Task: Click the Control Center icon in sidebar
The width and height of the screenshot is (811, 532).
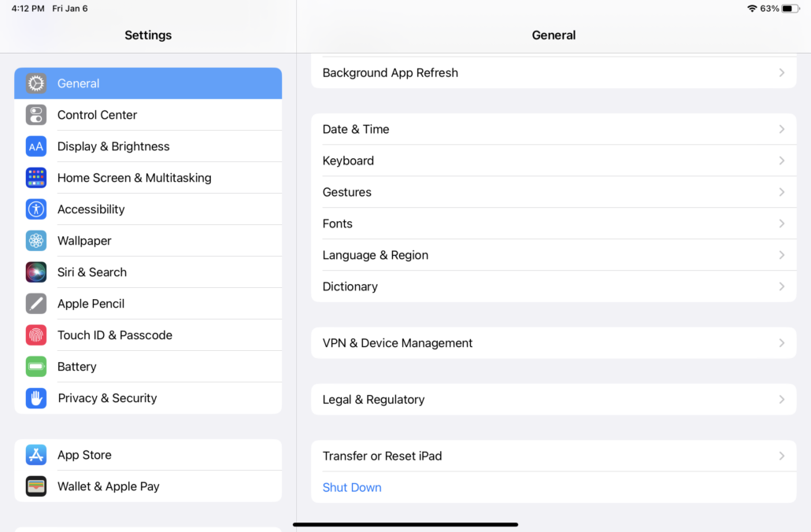Action: tap(35, 115)
